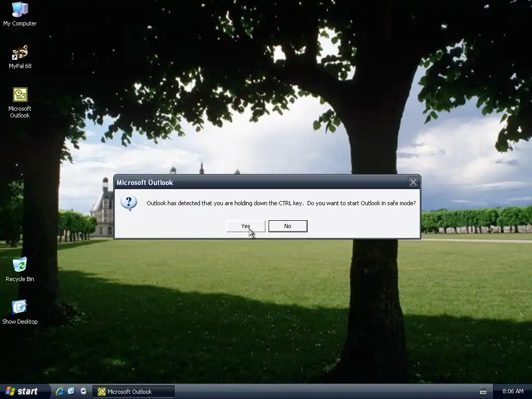Select the Microsoft Outlook desktop icon

pyautogui.click(x=20, y=103)
